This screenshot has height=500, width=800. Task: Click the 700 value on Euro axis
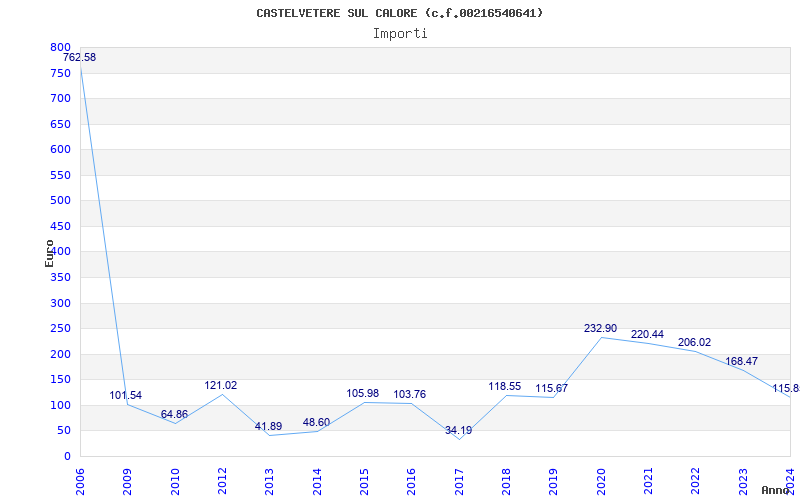pyautogui.click(x=60, y=98)
